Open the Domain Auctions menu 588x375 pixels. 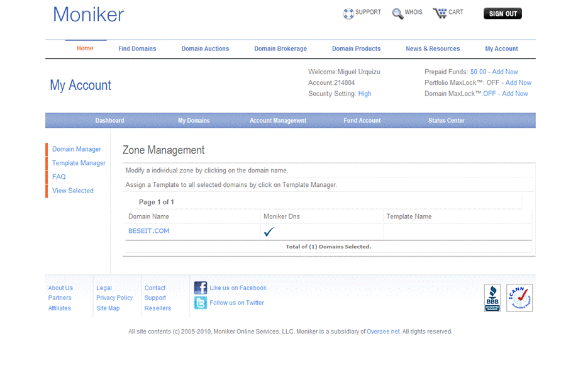[x=205, y=48]
